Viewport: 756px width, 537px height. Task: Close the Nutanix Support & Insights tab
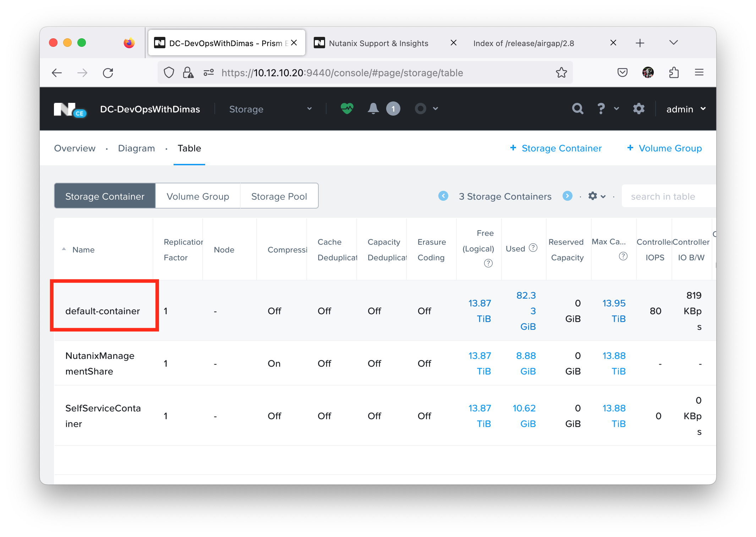(x=453, y=43)
